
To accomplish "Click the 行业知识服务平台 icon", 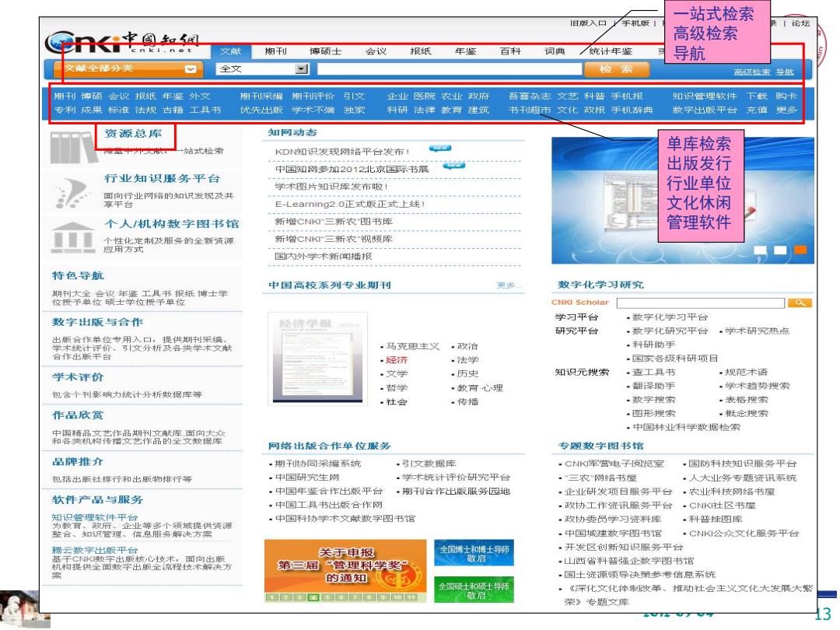I will 72,194.
